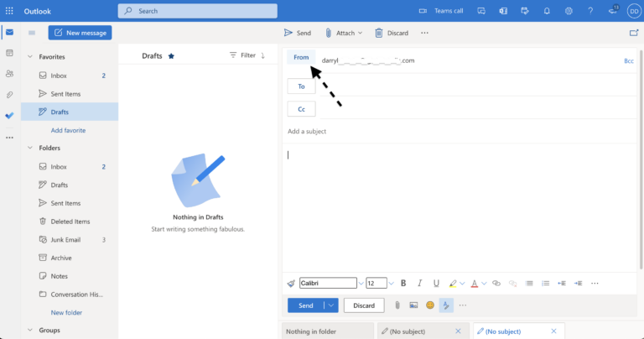Viewport: 644px width, 339px height.
Task: Select the Sent Items folder under Favorites
Action: point(66,94)
